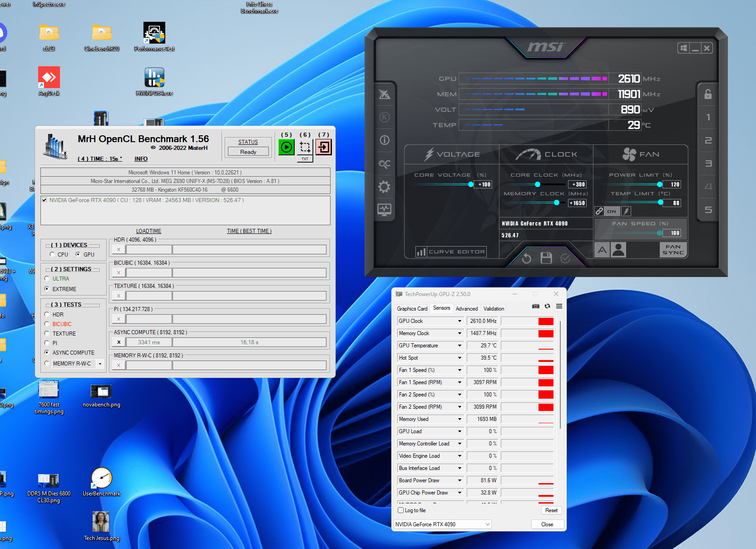Screen dimensions: 756x549
Task: Select the CPU device radio button
Action: coord(52,254)
